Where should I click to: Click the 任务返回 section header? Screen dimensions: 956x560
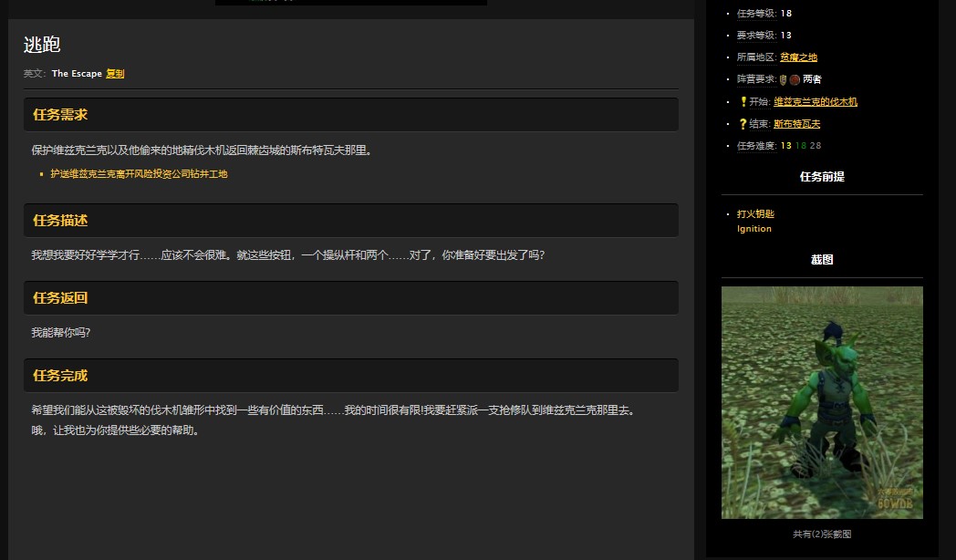coord(60,298)
